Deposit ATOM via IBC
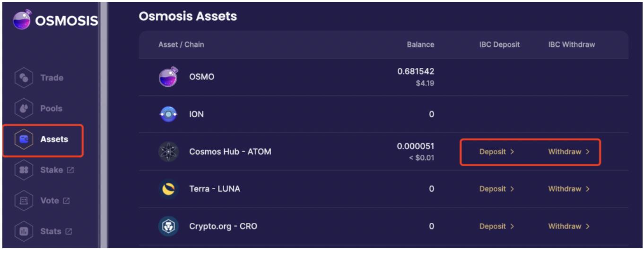This screenshot has height=253, width=644. tap(496, 152)
